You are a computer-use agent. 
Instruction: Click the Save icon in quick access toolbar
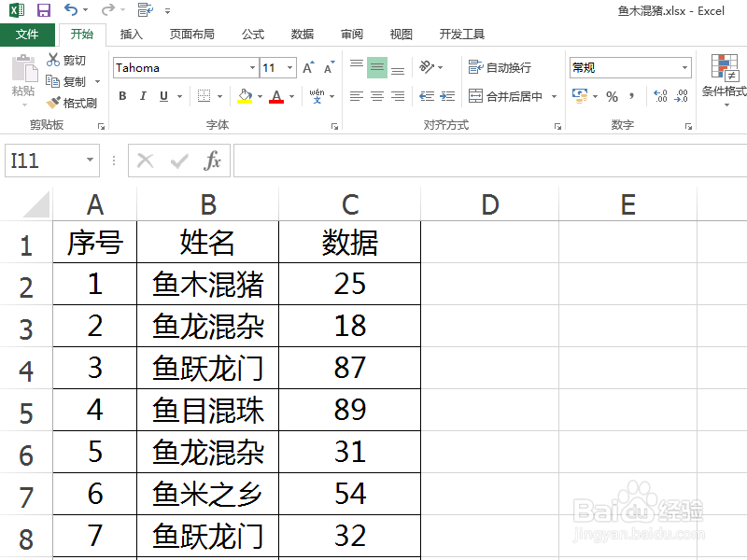43,10
